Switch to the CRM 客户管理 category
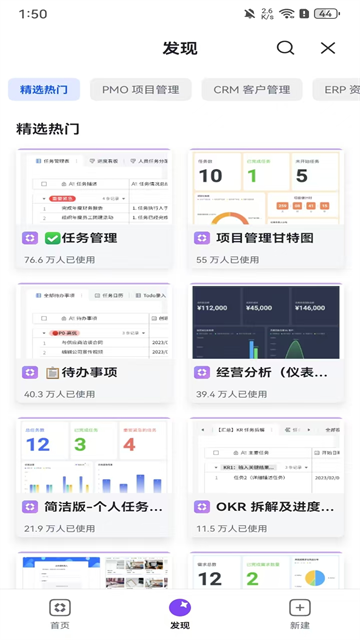 click(252, 89)
